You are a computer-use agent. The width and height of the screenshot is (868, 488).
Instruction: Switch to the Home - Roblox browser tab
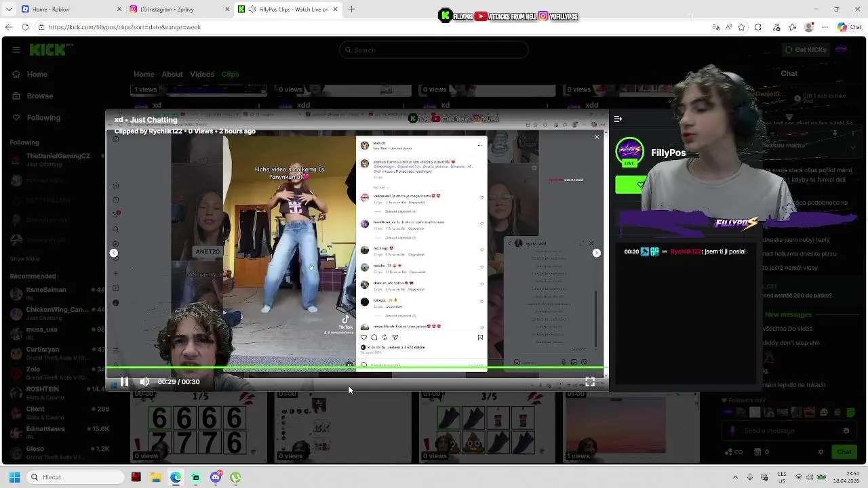point(71,9)
